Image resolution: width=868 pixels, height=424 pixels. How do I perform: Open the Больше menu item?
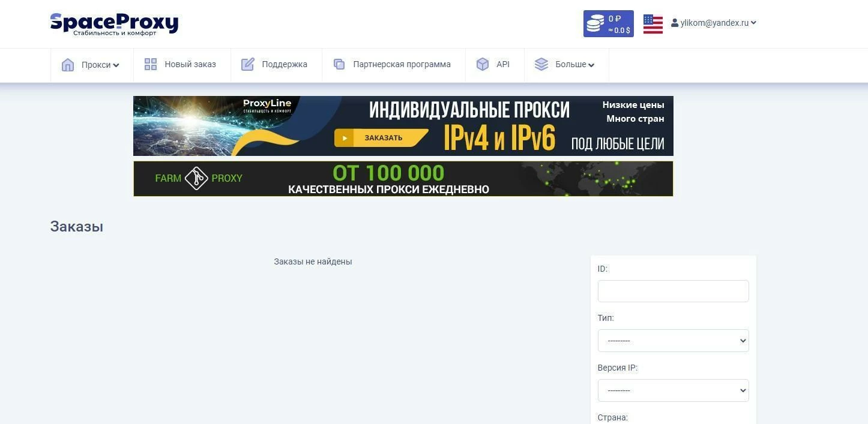(x=567, y=65)
